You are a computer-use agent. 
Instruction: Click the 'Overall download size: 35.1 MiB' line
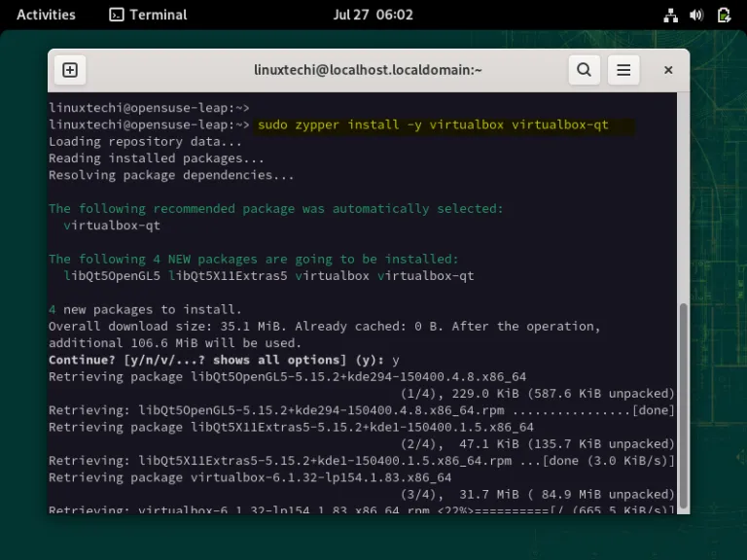pyautogui.click(x=325, y=327)
